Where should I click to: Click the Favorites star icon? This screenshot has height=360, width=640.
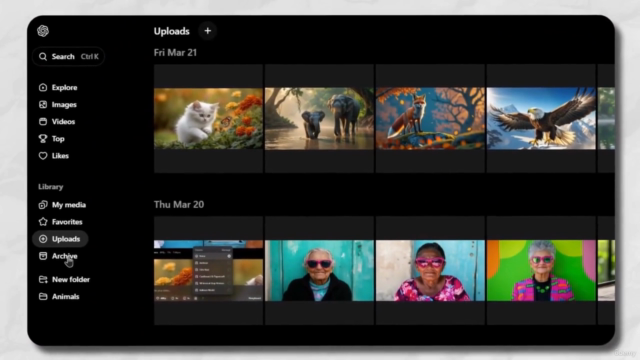pyautogui.click(x=43, y=222)
